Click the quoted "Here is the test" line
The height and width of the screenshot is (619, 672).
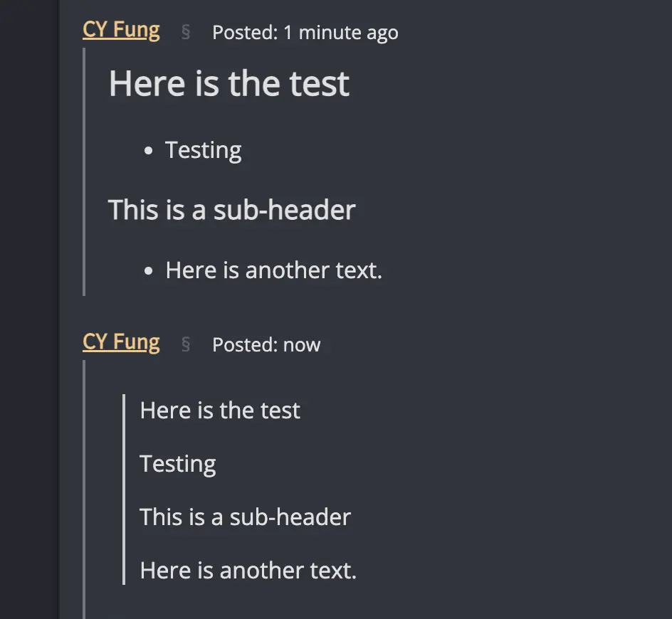tap(220, 411)
